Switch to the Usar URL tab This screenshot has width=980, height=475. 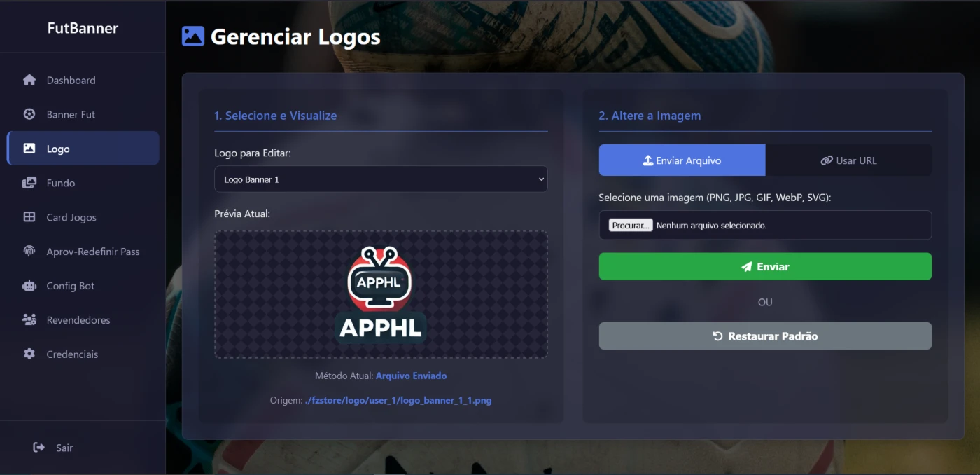pyautogui.click(x=848, y=160)
